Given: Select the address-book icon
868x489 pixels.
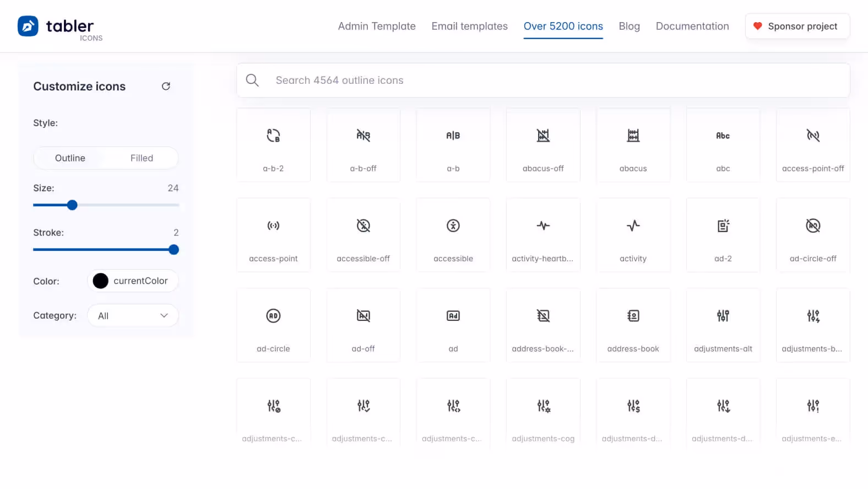Looking at the screenshot, I should [633, 325].
